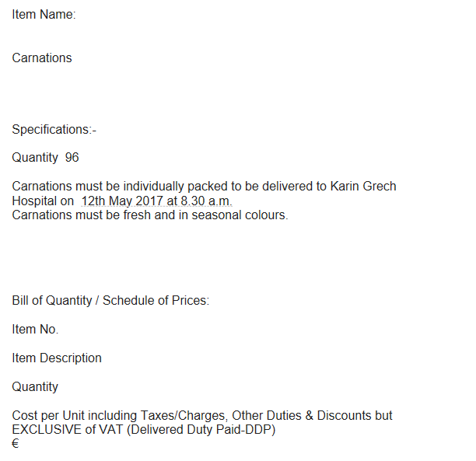Click the 'Quantity 96' line

click(45, 158)
